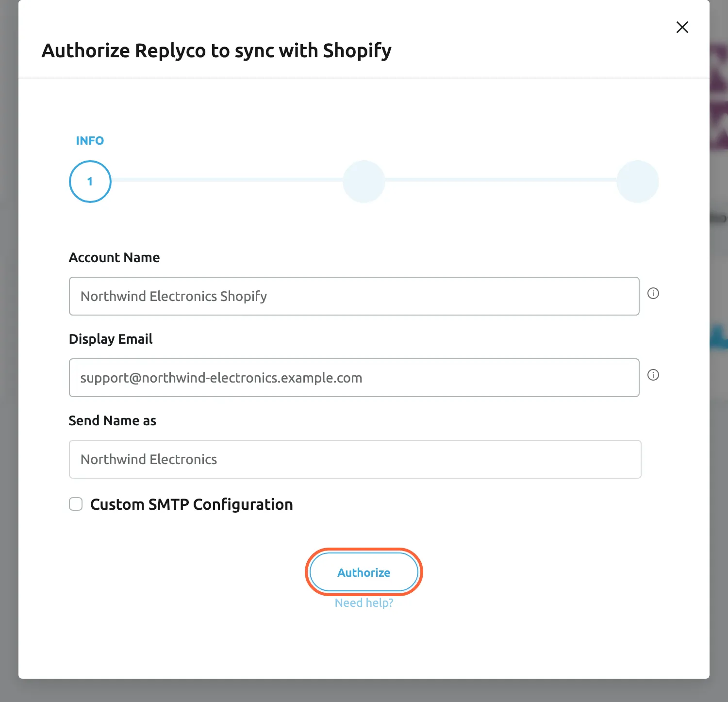Image resolution: width=728 pixels, height=702 pixels.
Task: Click the Authorize button
Action: coord(364,572)
